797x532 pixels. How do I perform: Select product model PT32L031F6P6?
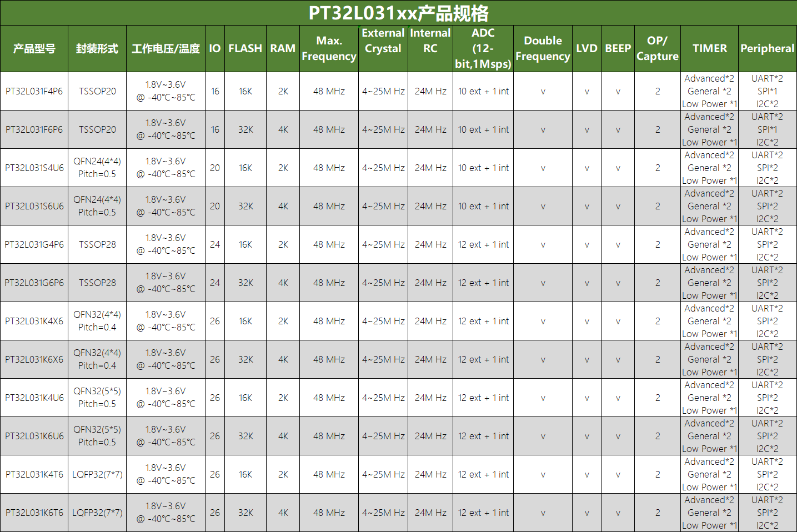coord(34,129)
